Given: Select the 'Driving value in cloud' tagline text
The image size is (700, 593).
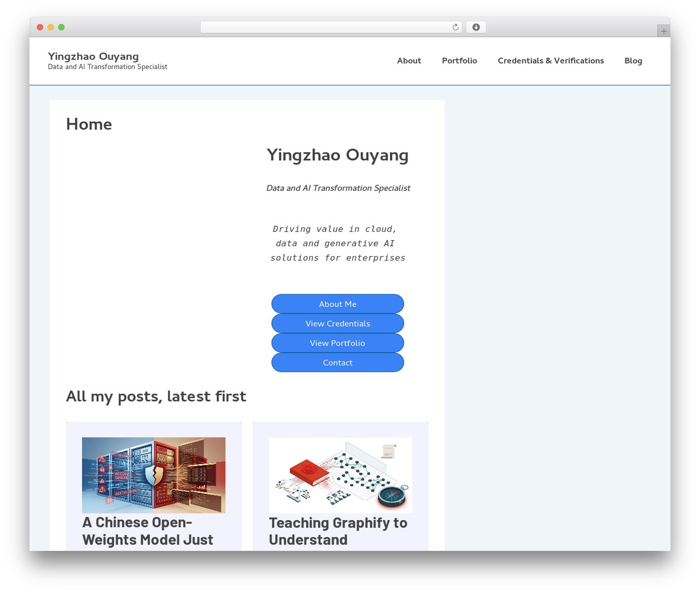Looking at the screenshot, I should pyautogui.click(x=337, y=243).
